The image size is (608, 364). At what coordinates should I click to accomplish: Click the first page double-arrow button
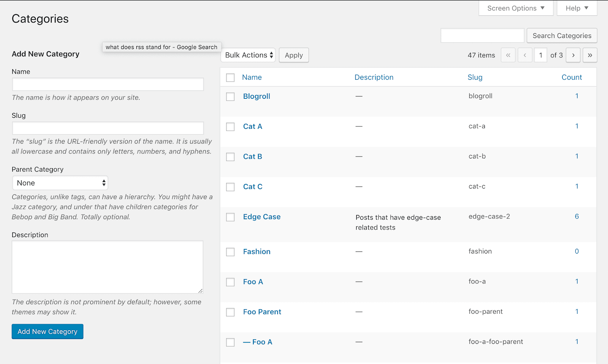(x=508, y=55)
